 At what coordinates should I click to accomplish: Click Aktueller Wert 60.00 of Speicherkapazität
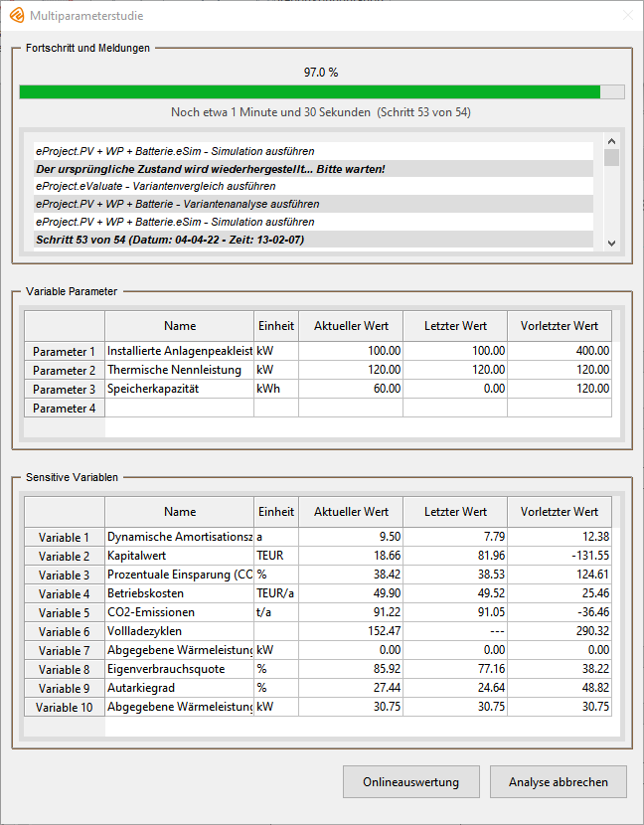tap(351, 389)
